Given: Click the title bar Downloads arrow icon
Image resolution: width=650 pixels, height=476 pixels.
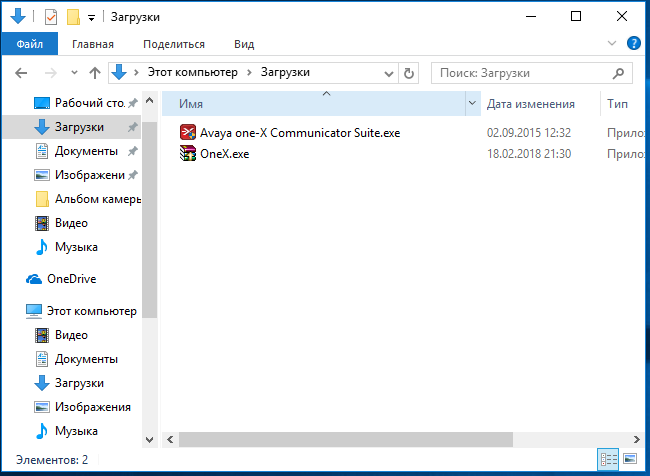Looking at the screenshot, I should click(18, 17).
